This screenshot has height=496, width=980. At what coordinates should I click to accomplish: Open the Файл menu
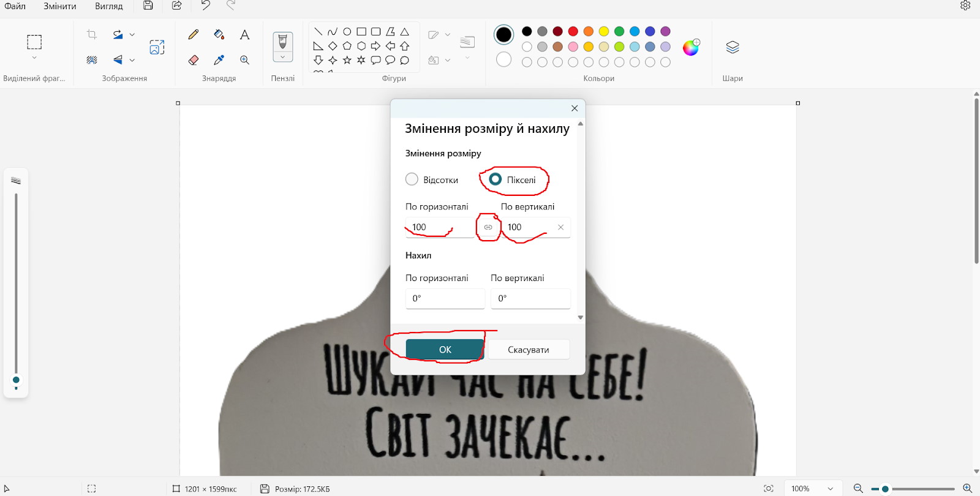pos(15,6)
